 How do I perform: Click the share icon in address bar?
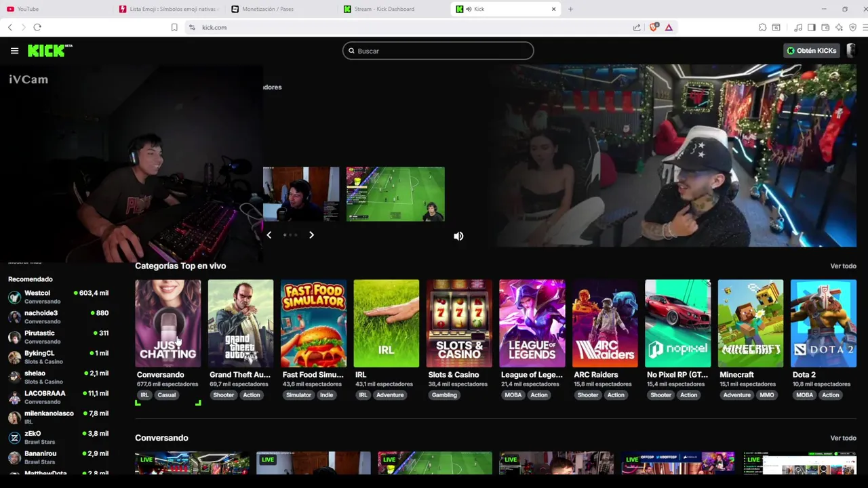(637, 27)
